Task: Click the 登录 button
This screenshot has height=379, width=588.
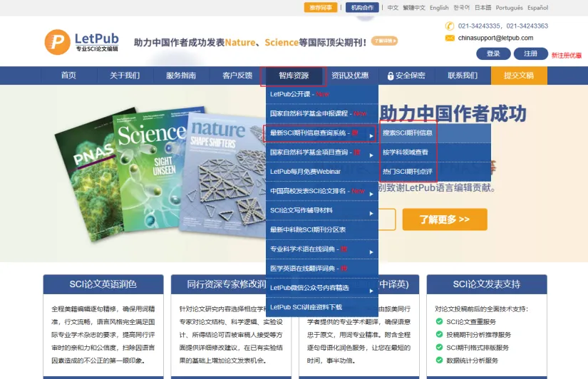Action: pos(493,53)
